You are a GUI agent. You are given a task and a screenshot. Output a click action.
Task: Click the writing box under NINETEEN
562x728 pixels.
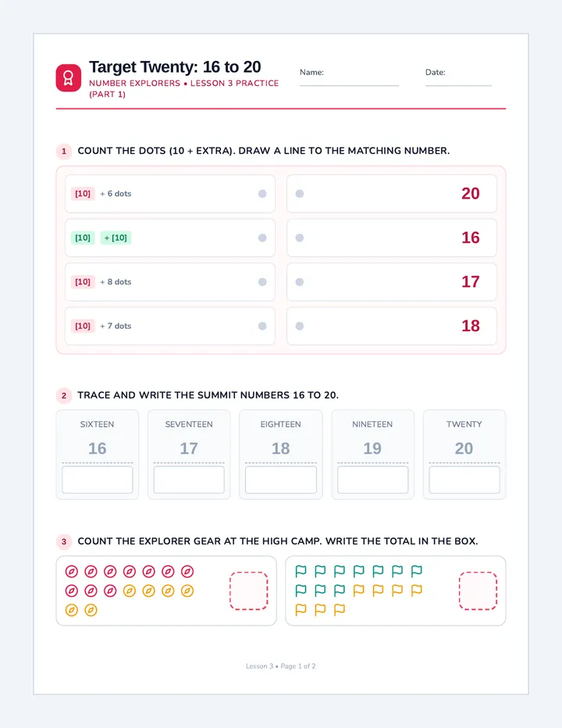[x=372, y=480]
